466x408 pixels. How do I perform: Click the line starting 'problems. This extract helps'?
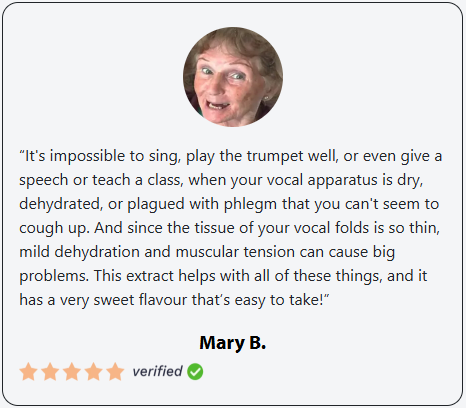[223, 276]
